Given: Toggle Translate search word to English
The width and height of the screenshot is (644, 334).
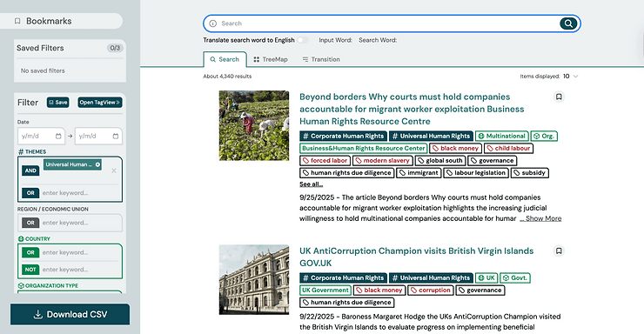Looking at the screenshot, I should pyautogui.click(x=303, y=40).
